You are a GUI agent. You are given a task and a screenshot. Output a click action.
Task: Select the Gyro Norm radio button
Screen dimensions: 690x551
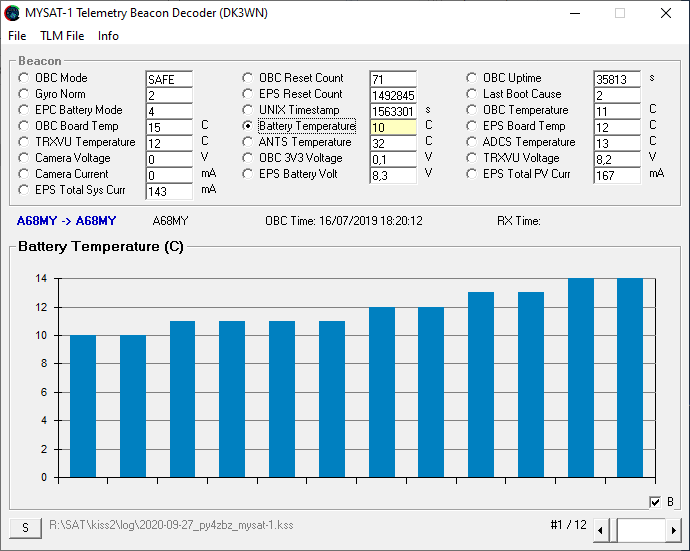[x=25, y=94]
